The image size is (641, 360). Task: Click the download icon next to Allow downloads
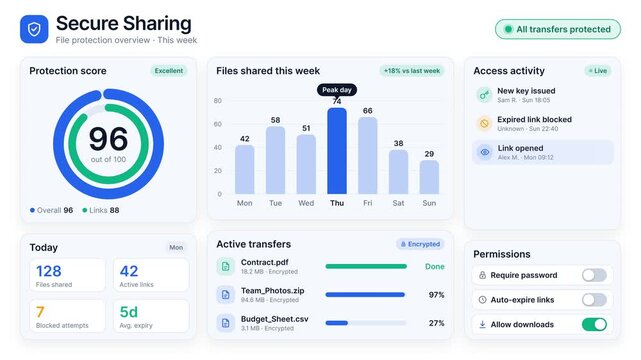(x=482, y=324)
